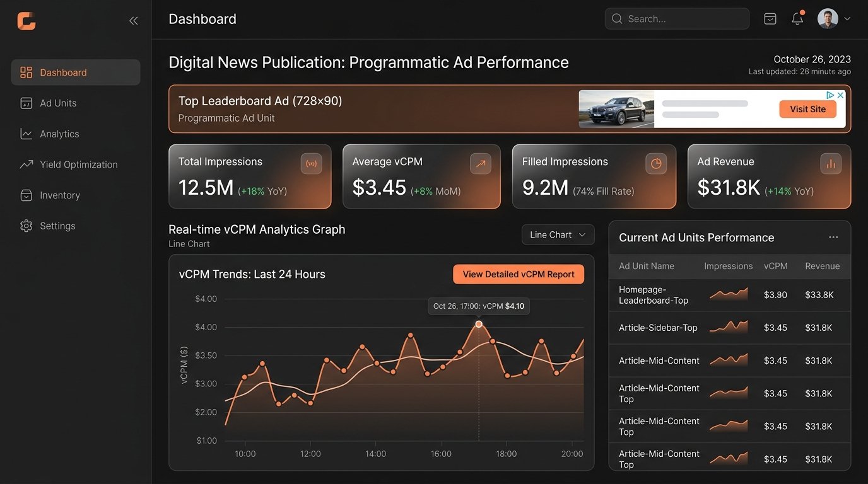868x484 pixels.
Task: Click Visit Site button on ad
Action: [808, 109]
